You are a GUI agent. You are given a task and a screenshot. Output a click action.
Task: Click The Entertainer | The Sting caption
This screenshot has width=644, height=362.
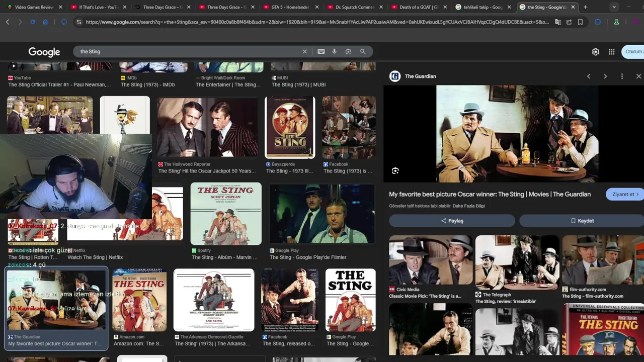(x=228, y=84)
